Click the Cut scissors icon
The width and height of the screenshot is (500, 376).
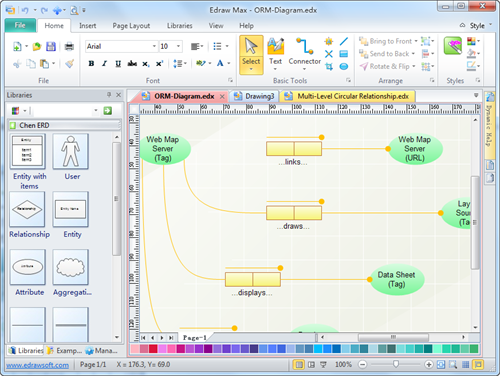[17, 63]
